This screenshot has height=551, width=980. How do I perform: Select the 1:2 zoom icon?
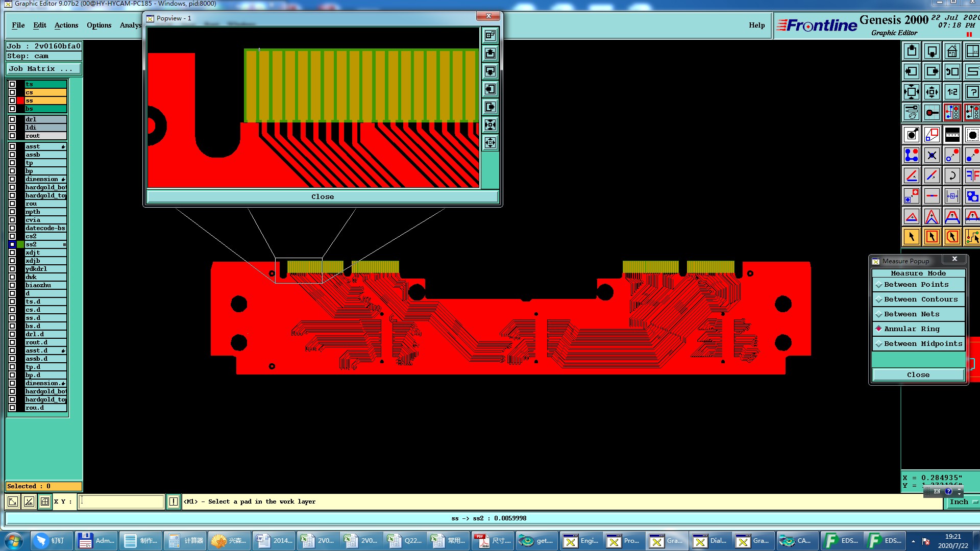(952, 92)
